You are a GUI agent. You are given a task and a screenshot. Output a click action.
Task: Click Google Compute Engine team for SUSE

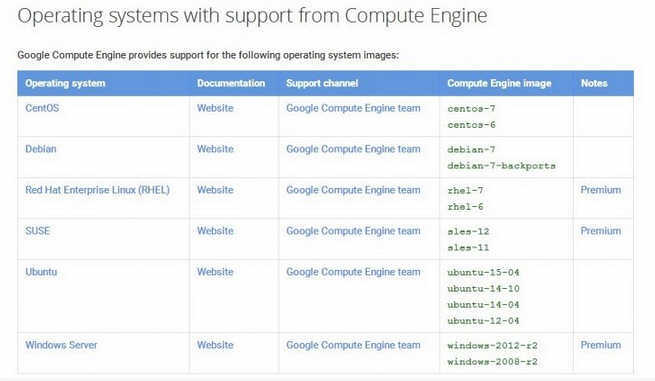(353, 231)
